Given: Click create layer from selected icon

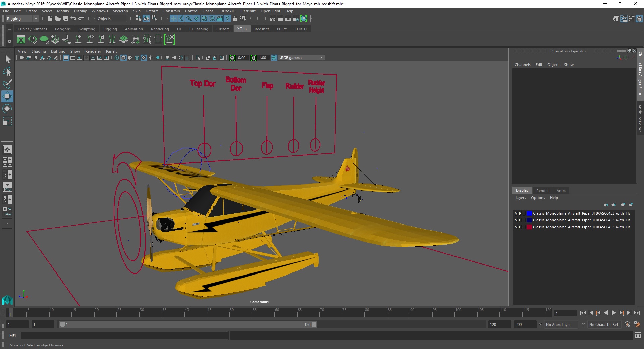Looking at the screenshot, I should [631, 205].
